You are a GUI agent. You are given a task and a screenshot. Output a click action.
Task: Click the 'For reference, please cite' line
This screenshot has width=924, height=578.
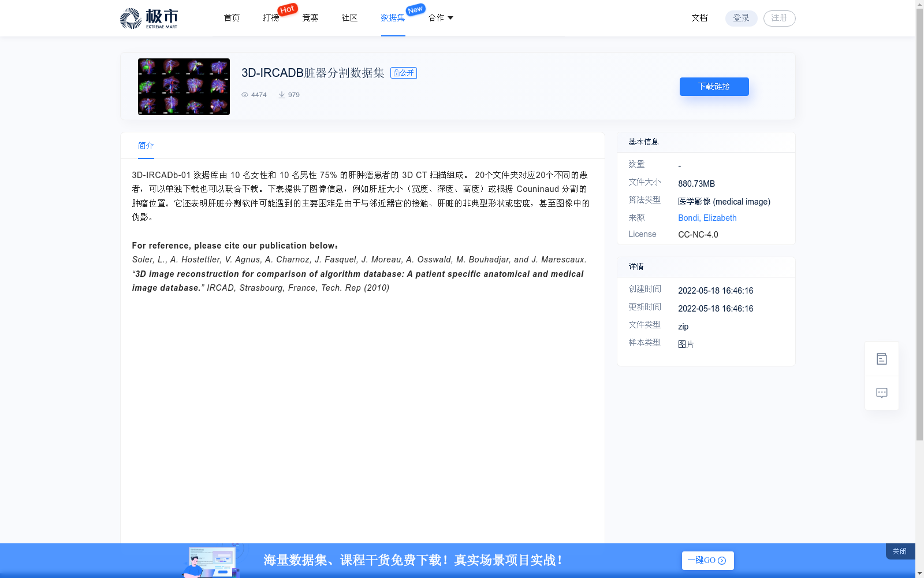click(235, 246)
